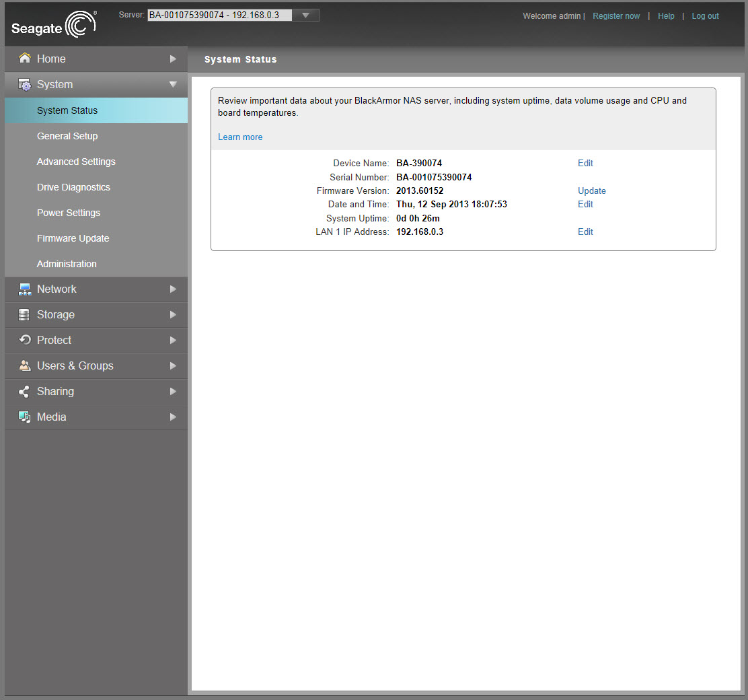Screen dimensions: 748x700
Task: Click Log out link
Action: point(705,15)
